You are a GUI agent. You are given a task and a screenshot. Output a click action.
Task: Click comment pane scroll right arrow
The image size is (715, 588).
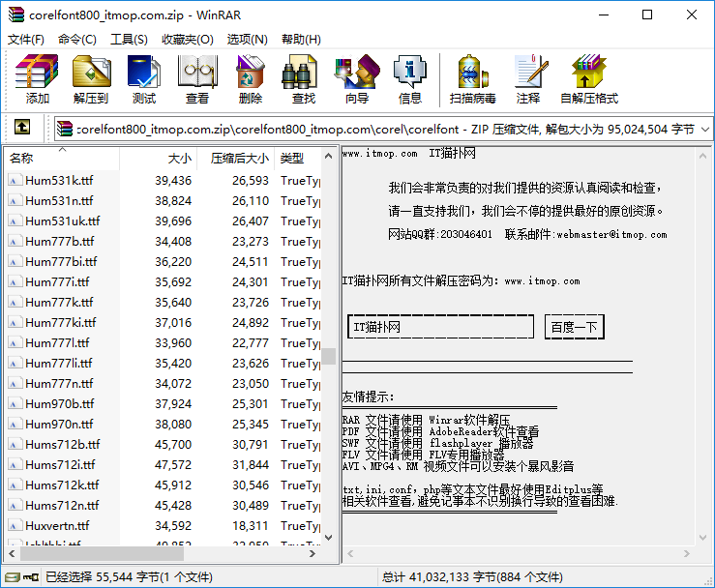(x=687, y=554)
